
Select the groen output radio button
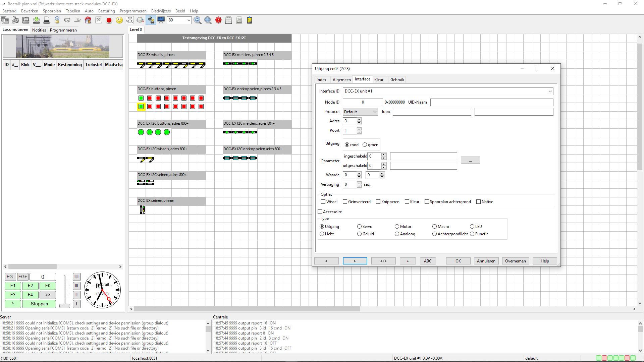(x=365, y=145)
